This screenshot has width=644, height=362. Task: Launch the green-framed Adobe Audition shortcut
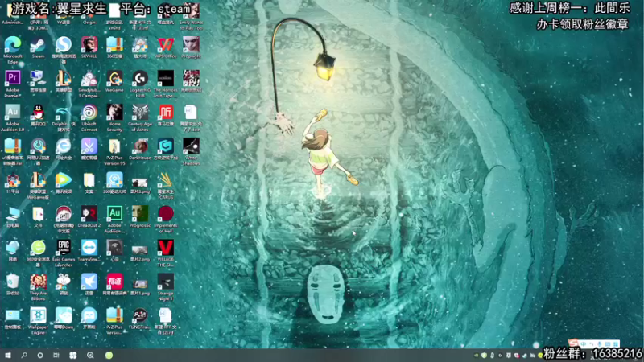click(114, 213)
